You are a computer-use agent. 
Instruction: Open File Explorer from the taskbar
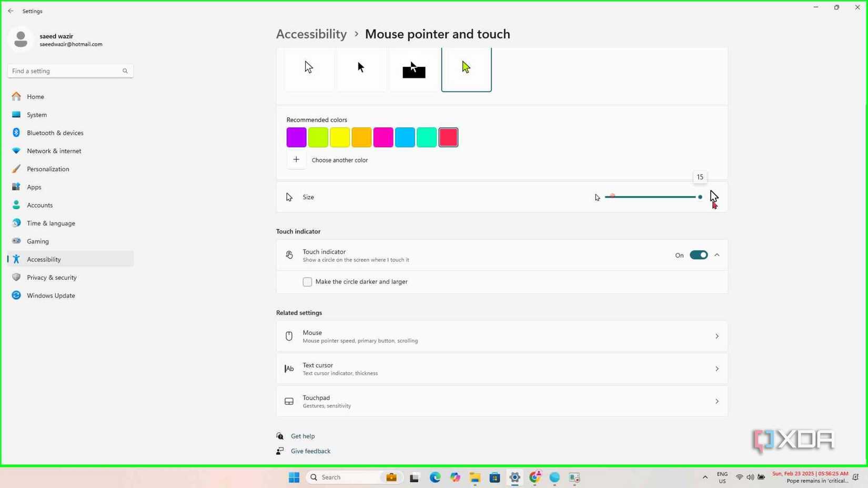point(474,477)
